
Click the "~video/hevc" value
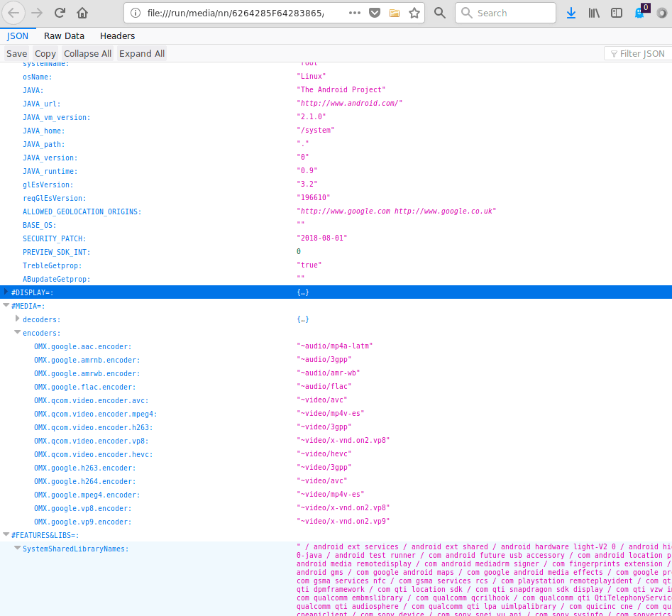tap(324, 454)
